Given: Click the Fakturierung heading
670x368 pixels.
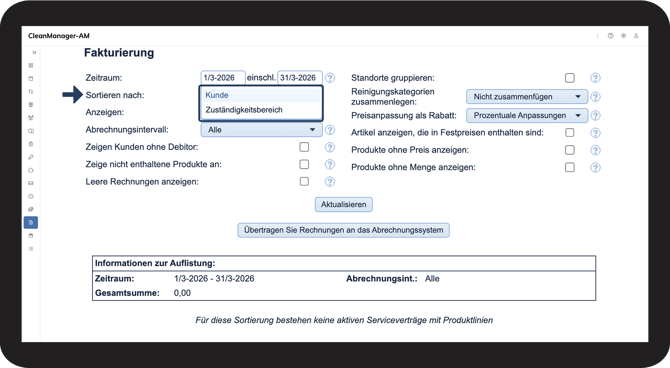Looking at the screenshot, I should point(119,53).
